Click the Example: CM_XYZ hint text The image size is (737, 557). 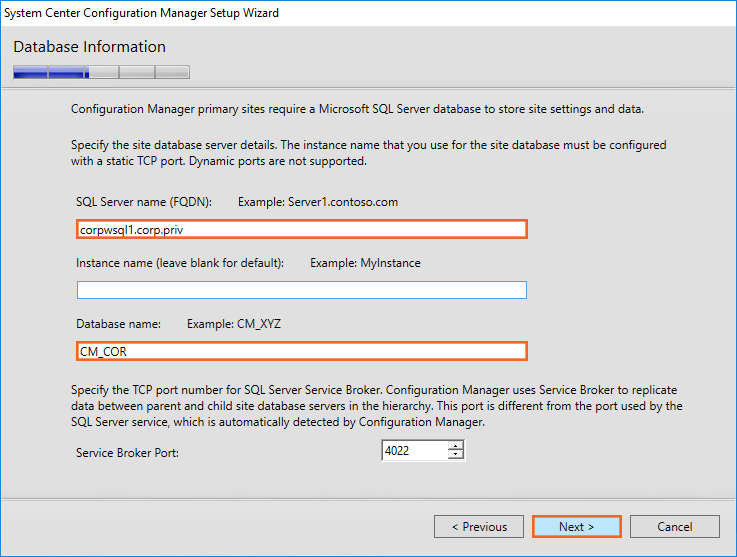(241, 324)
